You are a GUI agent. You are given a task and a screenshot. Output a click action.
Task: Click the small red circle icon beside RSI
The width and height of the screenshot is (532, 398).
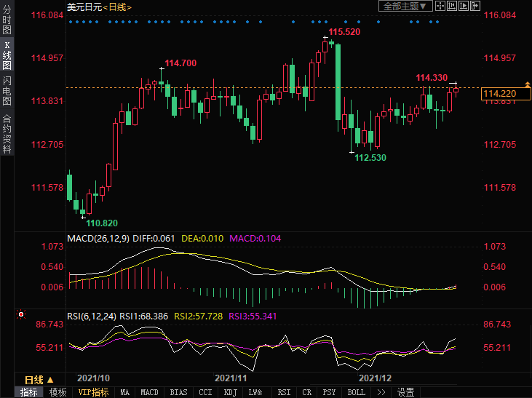coord(20,316)
